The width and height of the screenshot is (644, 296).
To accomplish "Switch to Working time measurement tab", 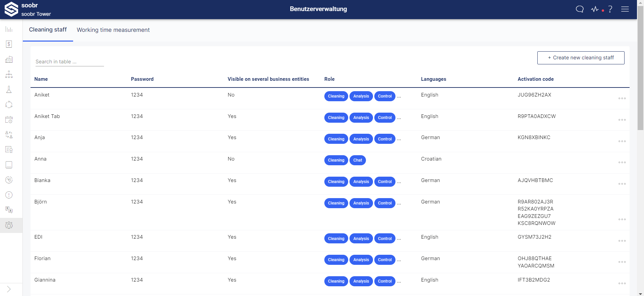I will [113, 30].
